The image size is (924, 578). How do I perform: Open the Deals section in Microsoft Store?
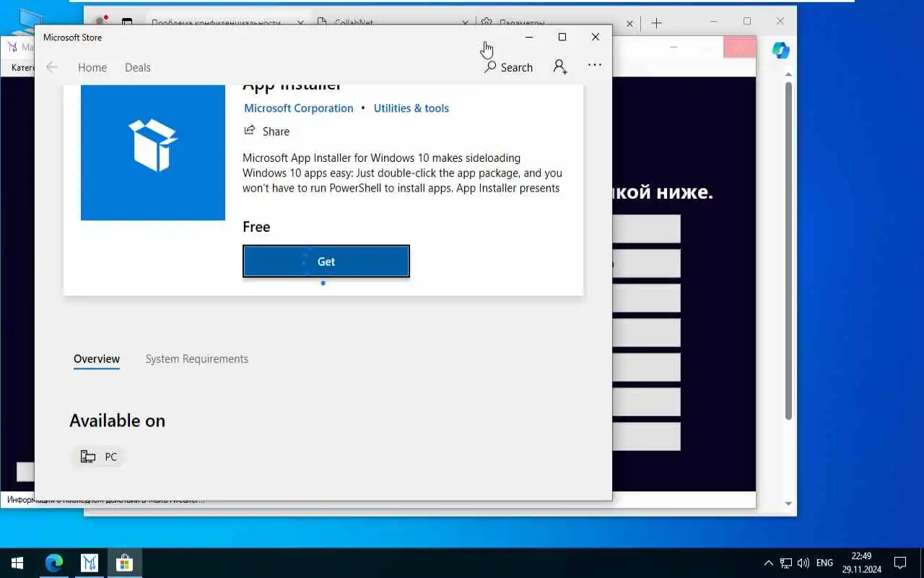(137, 67)
